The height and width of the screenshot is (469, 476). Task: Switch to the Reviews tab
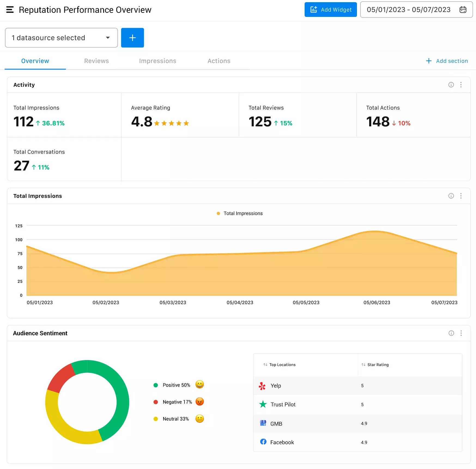96,61
